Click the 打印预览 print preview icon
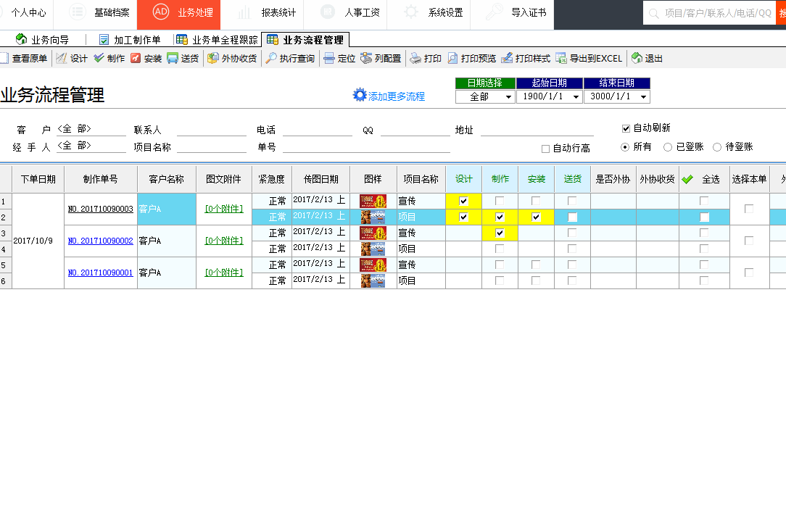 (453, 59)
